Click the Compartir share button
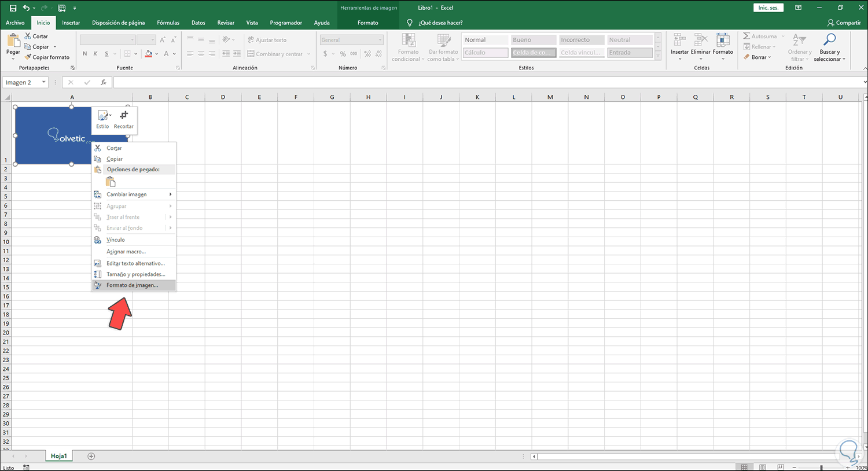Viewport: 868px width, 471px height. (x=844, y=23)
